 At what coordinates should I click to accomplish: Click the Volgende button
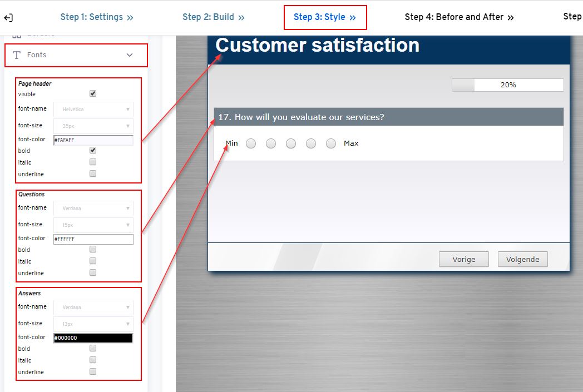[522, 259]
